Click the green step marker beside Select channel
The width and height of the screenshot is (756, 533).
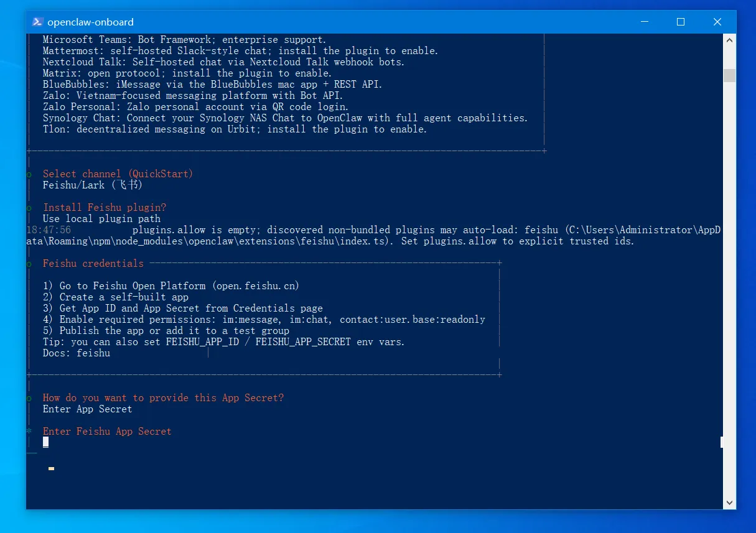29,174
